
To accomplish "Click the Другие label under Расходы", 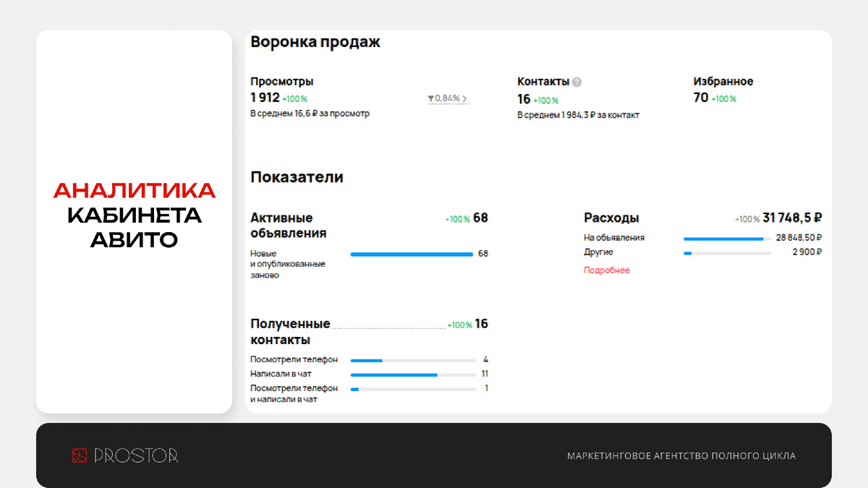I will 598,252.
